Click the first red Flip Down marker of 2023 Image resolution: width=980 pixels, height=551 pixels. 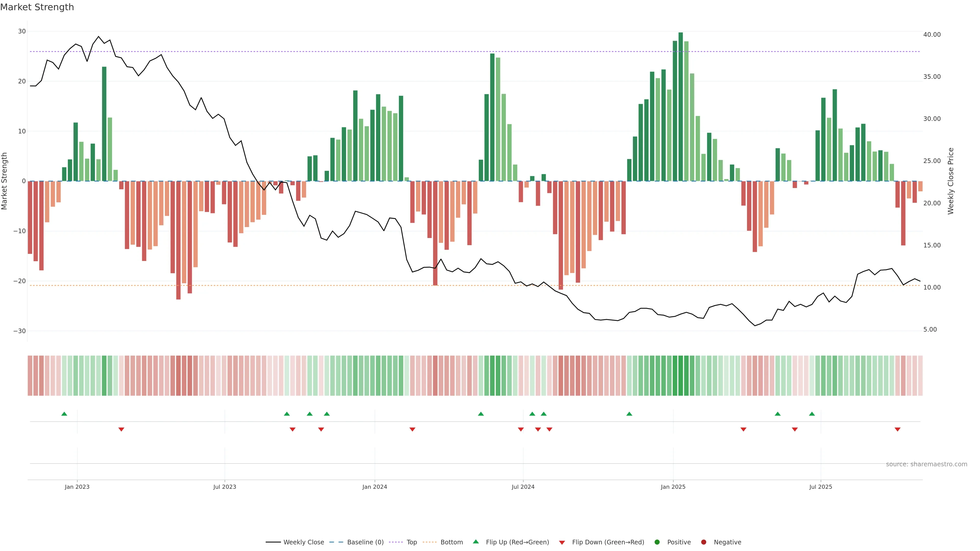tap(121, 429)
